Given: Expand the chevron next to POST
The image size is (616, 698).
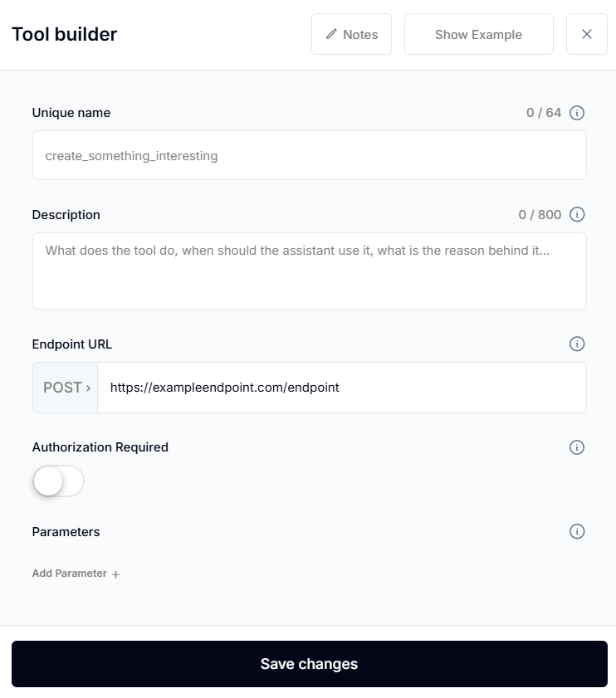Looking at the screenshot, I should point(88,388).
